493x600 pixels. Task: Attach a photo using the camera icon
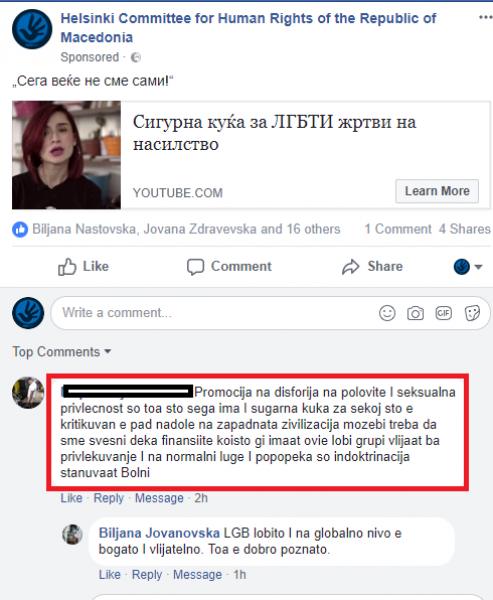415,313
